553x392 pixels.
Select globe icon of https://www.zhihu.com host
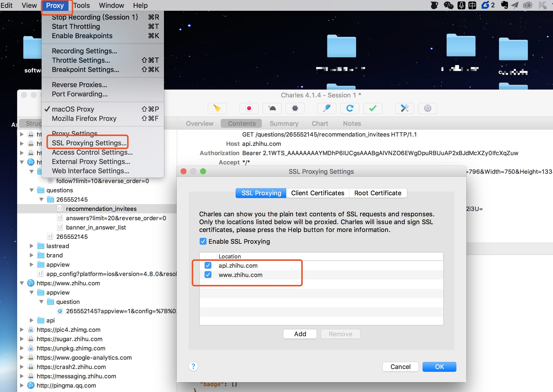coord(31,283)
